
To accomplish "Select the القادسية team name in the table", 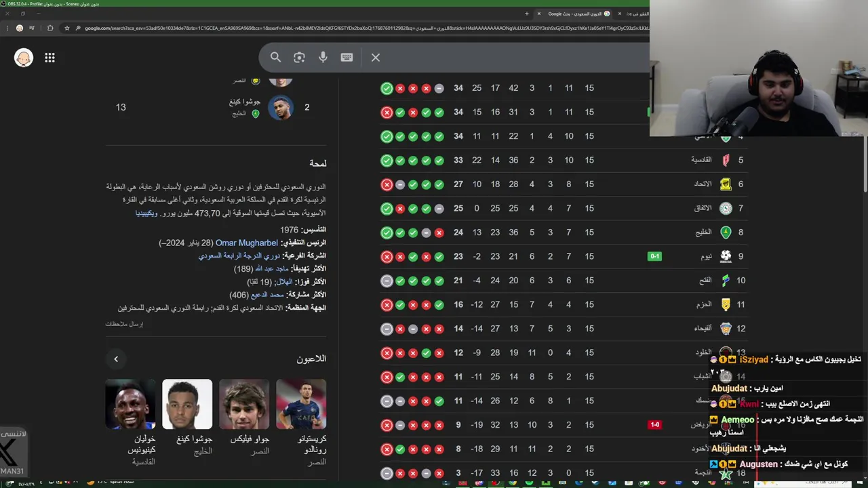I will (701, 160).
